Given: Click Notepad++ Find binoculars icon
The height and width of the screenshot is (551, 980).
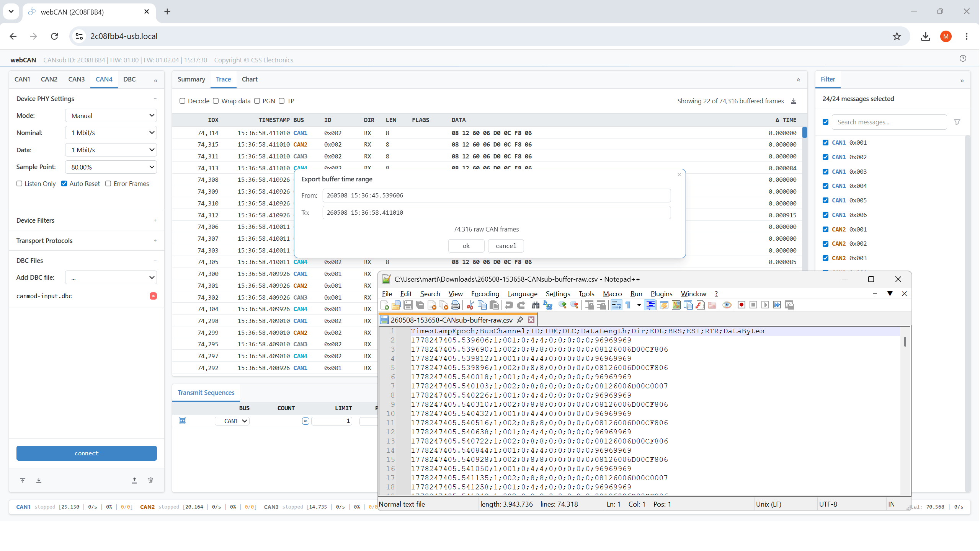Looking at the screenshot, I should pyautogui.click(x=536, y=305).
